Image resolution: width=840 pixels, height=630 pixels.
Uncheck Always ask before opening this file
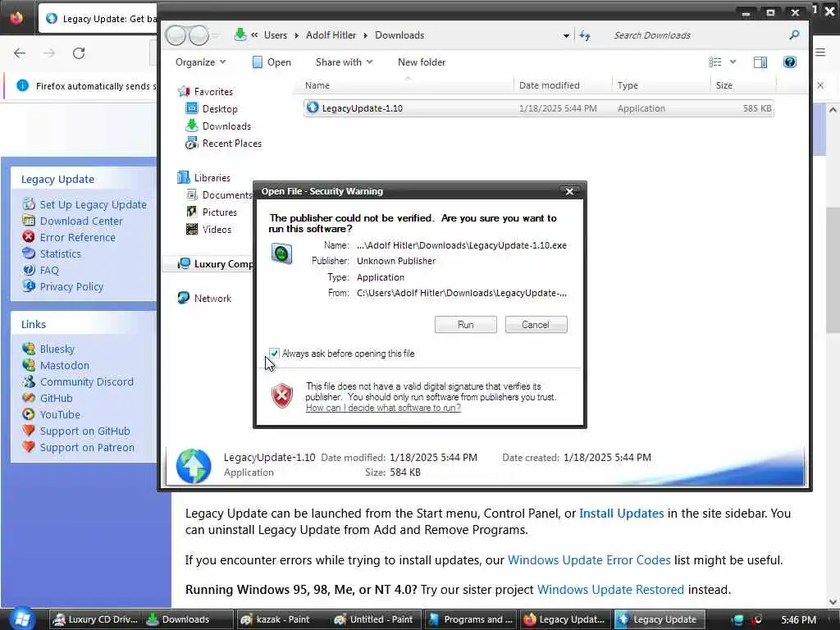click(274, 353)
